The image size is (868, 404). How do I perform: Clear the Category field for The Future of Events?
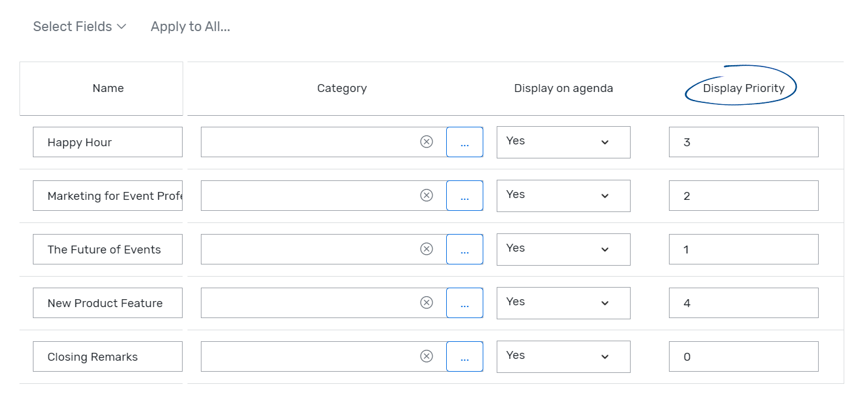[427, 249]
